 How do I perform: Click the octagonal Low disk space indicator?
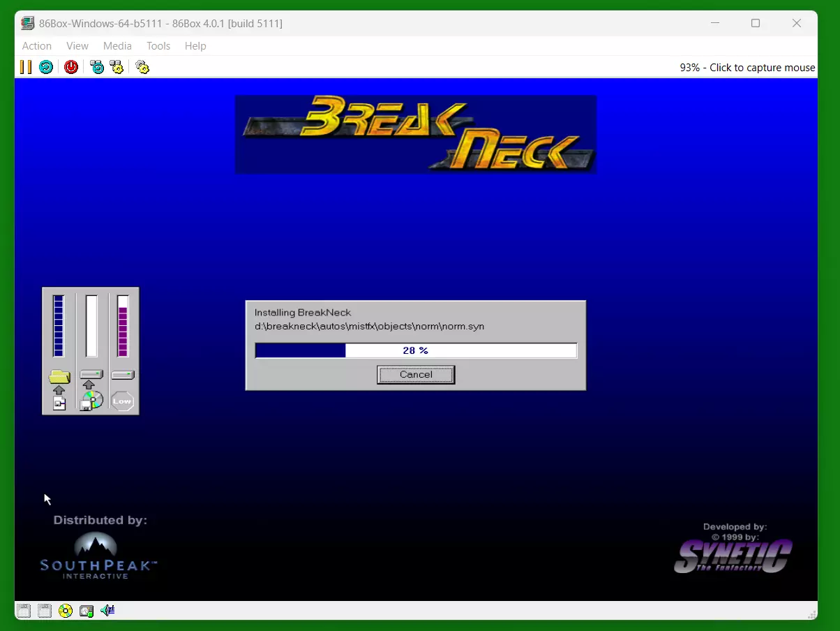[122, 401]
